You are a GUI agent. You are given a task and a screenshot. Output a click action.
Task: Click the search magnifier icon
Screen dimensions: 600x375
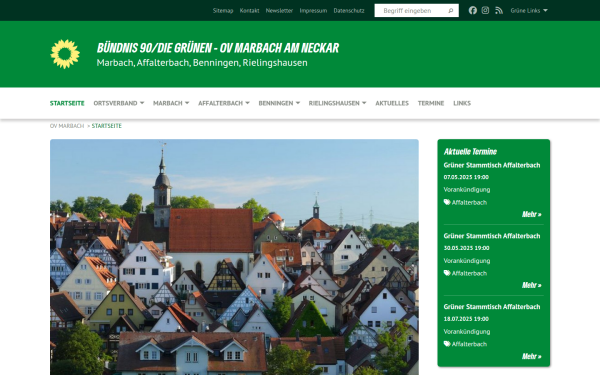(451, 11)
